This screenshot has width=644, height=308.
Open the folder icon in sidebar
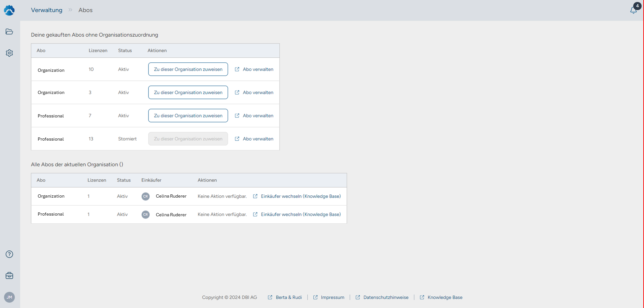9,32
